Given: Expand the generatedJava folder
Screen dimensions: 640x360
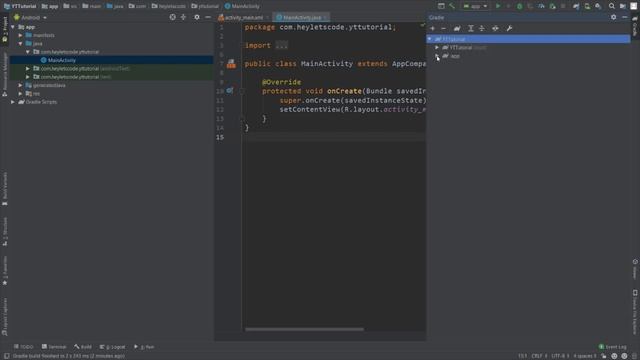Looking at the screenshot, I should [20, 85].
